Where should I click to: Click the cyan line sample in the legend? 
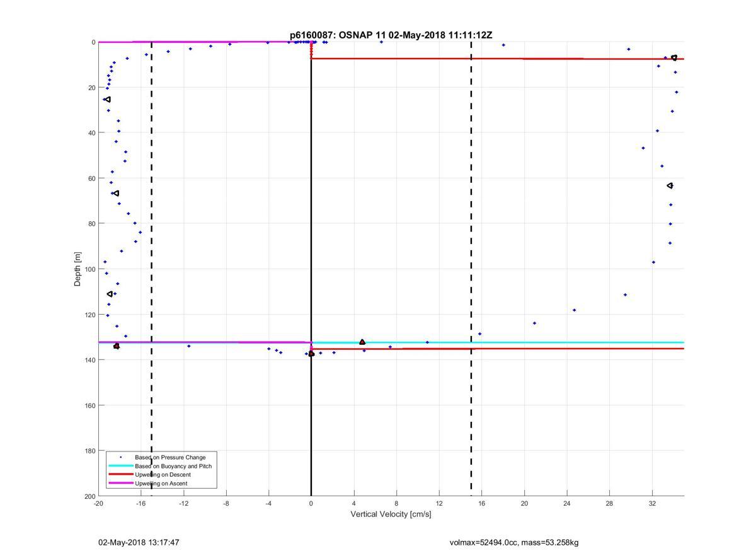pyautogui.click(x=121, y=466)
